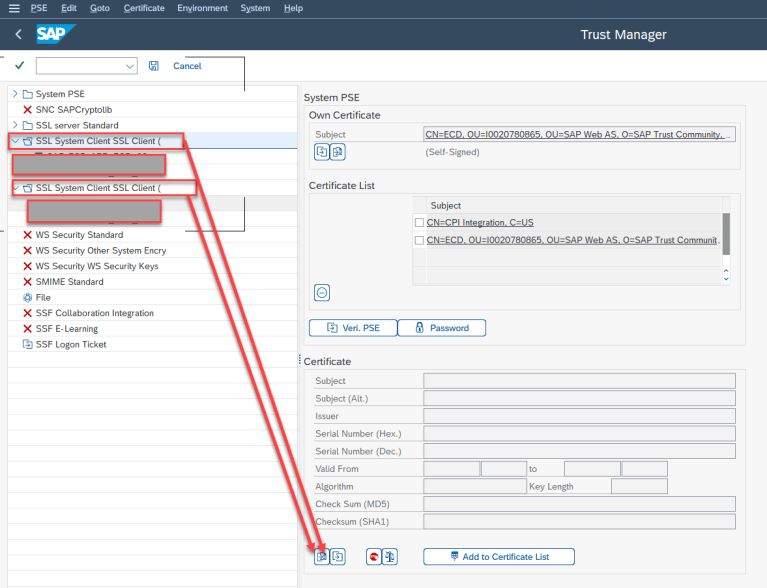Click the scales compare certificate icon
This screenshot has width=767, height=588.
coord(390,556)
